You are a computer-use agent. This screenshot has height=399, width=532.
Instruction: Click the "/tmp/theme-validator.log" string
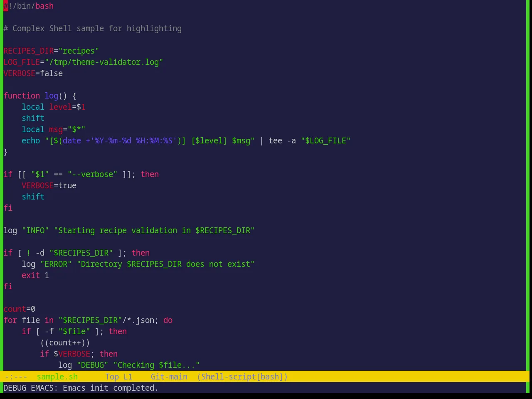(x=104, y=62)
